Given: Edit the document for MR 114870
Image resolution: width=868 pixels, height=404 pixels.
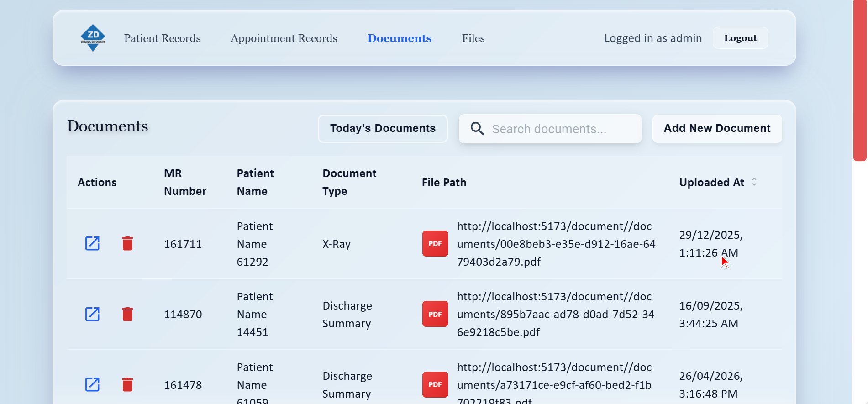Looking at the screenshot, I should (x=92, y=314).
